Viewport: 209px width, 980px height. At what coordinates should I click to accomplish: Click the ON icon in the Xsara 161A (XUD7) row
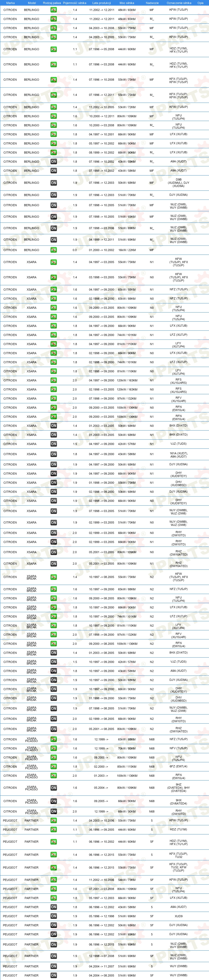[54, 454]
